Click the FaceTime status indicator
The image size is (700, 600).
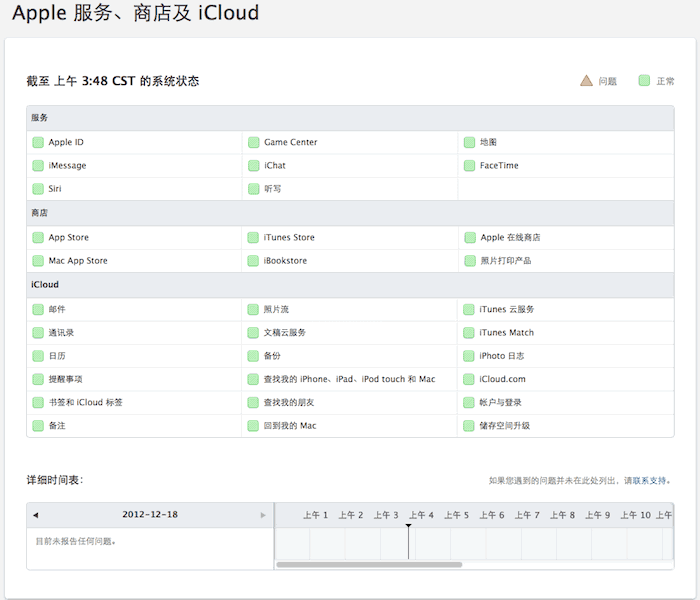tap(469, 166)
